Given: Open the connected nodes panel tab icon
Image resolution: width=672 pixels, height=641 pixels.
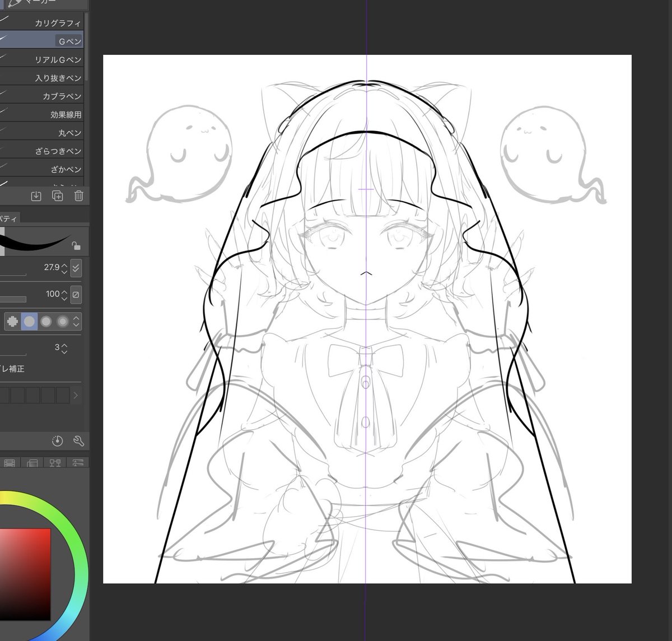Looking at the screenshot, I should (55, 463).
